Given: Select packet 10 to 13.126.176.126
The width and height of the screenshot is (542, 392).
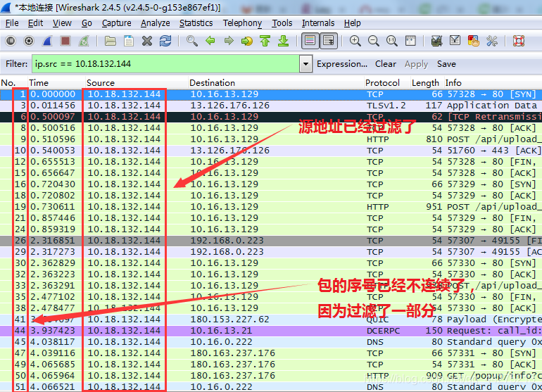Looking at the screenshot, I should [271, 151].
